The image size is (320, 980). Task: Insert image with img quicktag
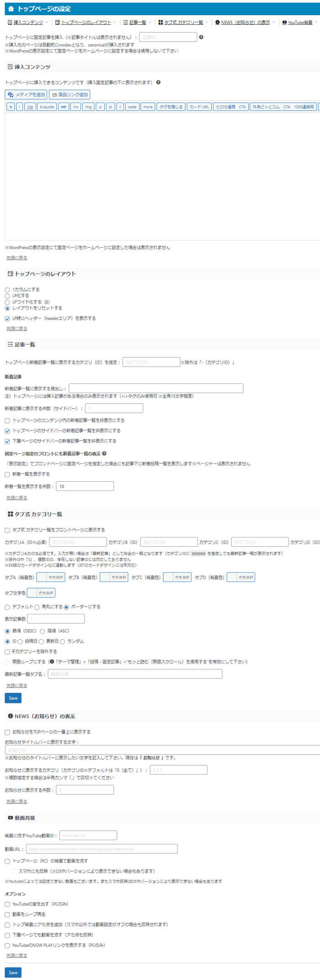click(88, 107)
